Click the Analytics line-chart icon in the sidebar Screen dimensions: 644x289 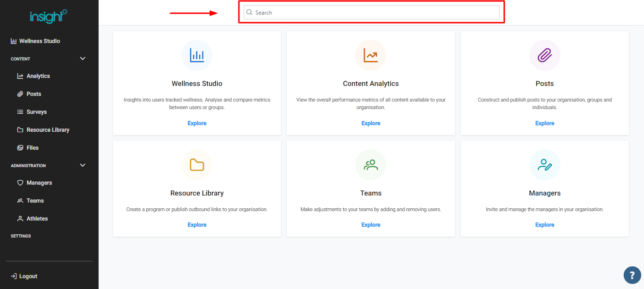click(20, 76)
